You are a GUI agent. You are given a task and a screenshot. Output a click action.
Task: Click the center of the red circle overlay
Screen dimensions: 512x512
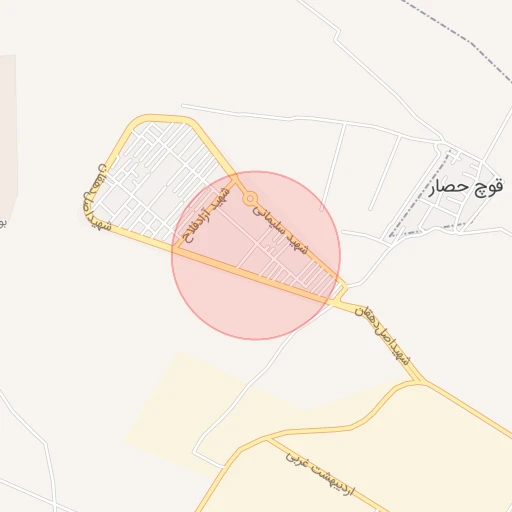(256, 255)
